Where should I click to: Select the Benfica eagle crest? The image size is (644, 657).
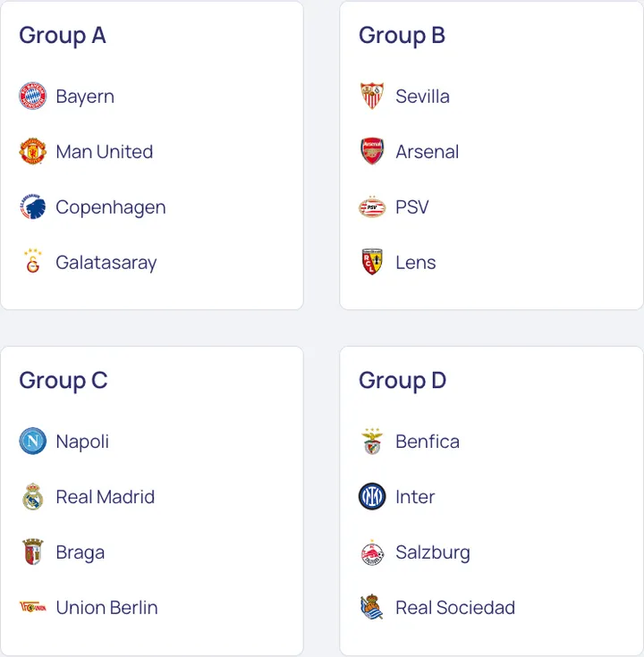coord(372,442)
